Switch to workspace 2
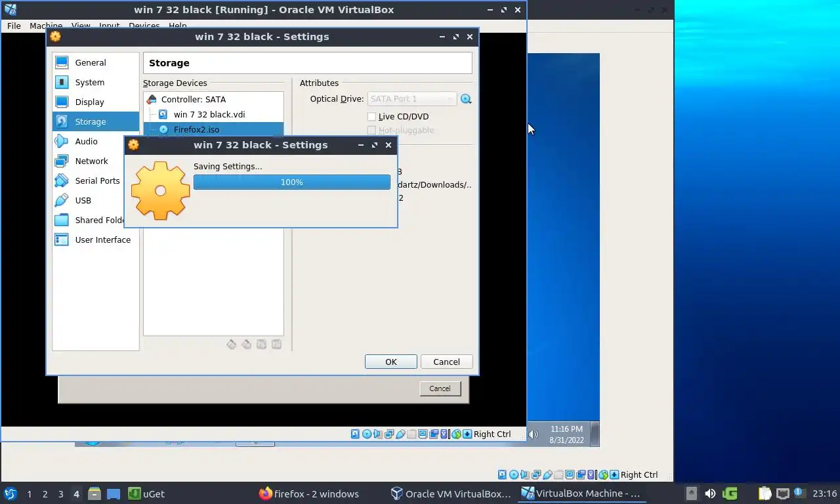Viewport: 840px width, 504px height. point(45,494)
